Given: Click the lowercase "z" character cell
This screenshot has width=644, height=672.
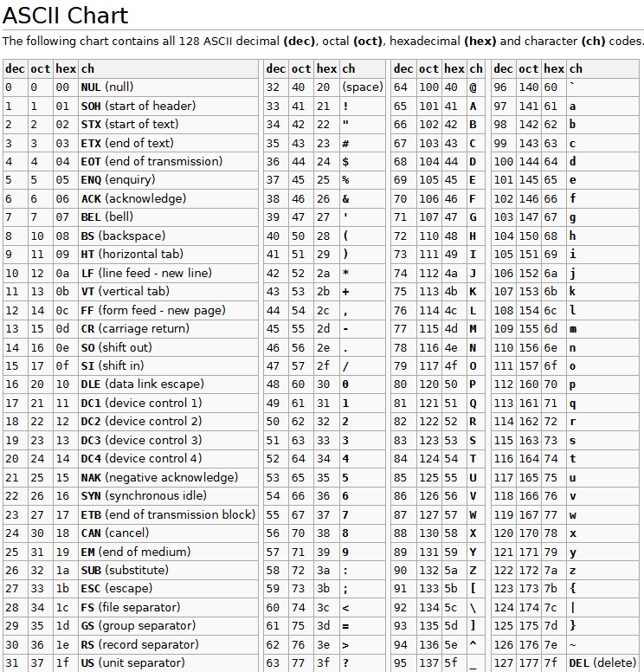Looking at the screenshot, I should [x=602, y=571].
